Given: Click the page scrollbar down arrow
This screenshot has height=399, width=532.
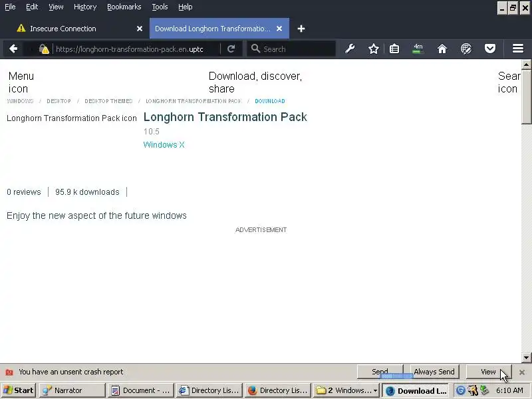Looking at the screenshot, I should click(x=526, y=358).
